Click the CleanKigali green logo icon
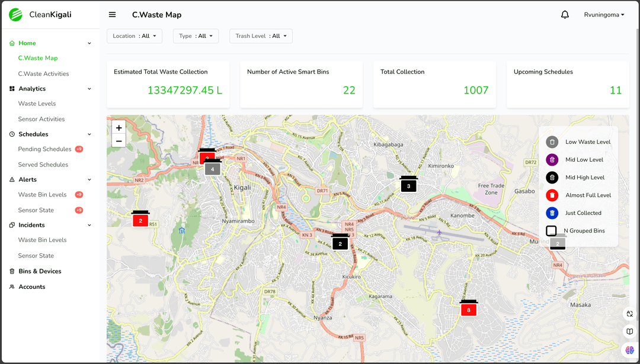 click(x=15, y=15)
